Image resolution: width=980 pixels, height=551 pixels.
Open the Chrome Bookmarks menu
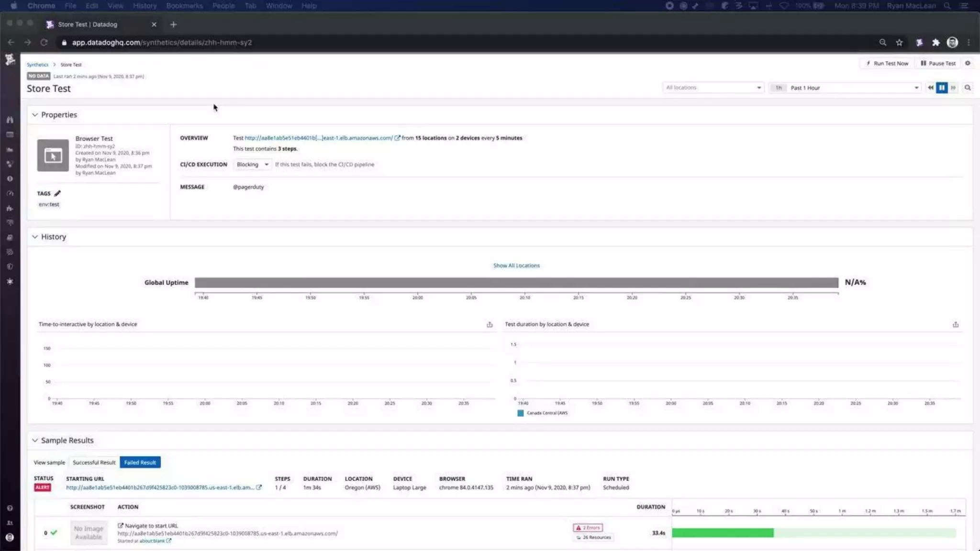click(184, 6)
